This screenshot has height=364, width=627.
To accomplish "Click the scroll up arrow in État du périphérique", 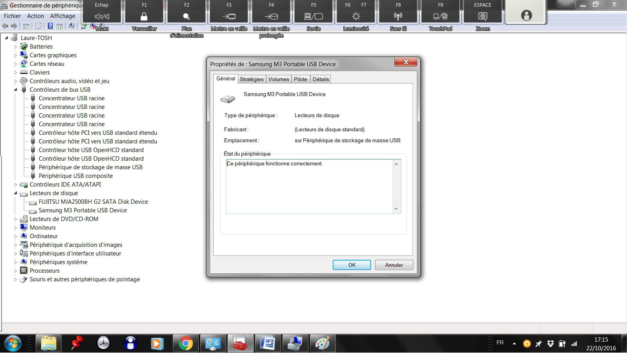I will click(396, 164).
